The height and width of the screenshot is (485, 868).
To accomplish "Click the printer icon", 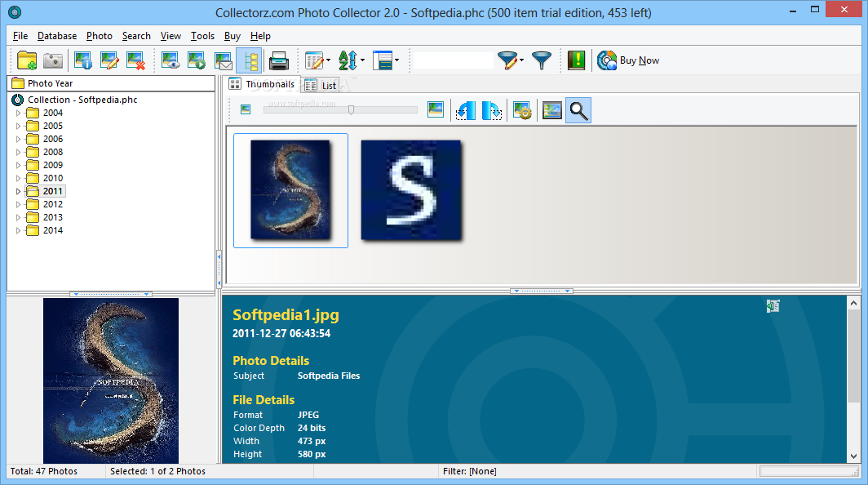I will point(278,60).
